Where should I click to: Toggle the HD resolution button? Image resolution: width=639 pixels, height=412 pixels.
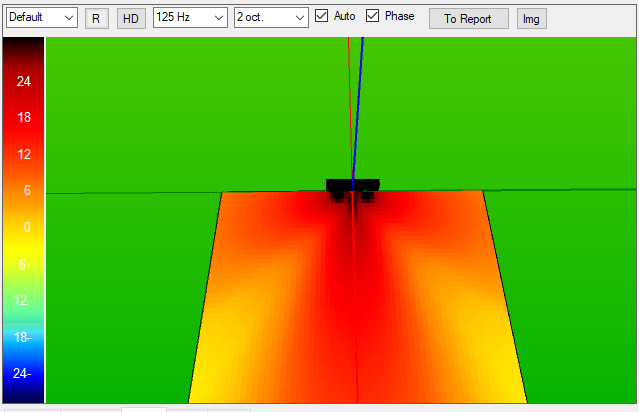coord(131,19)
